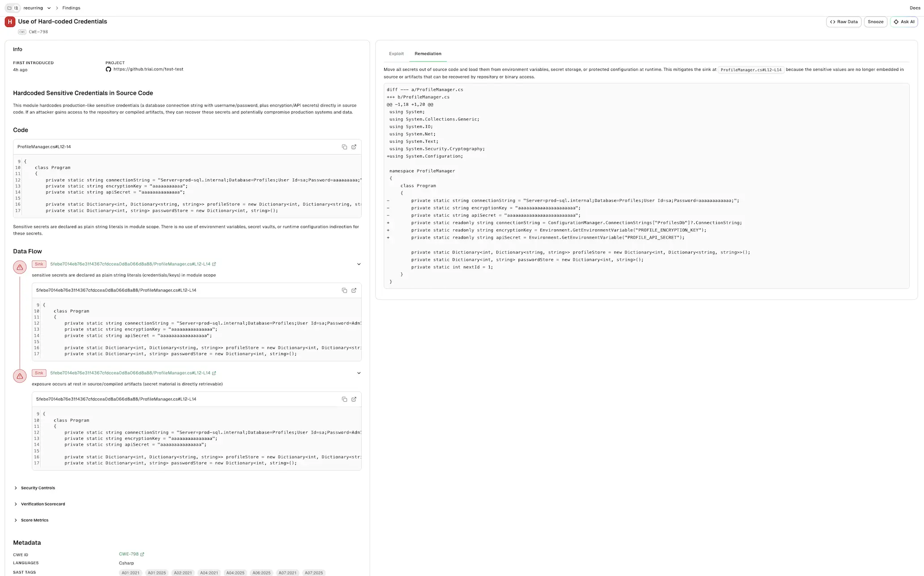This screenshot has width=924, height=576.
Task: Expand the Score Metrics section
Action: coord(31,520)
